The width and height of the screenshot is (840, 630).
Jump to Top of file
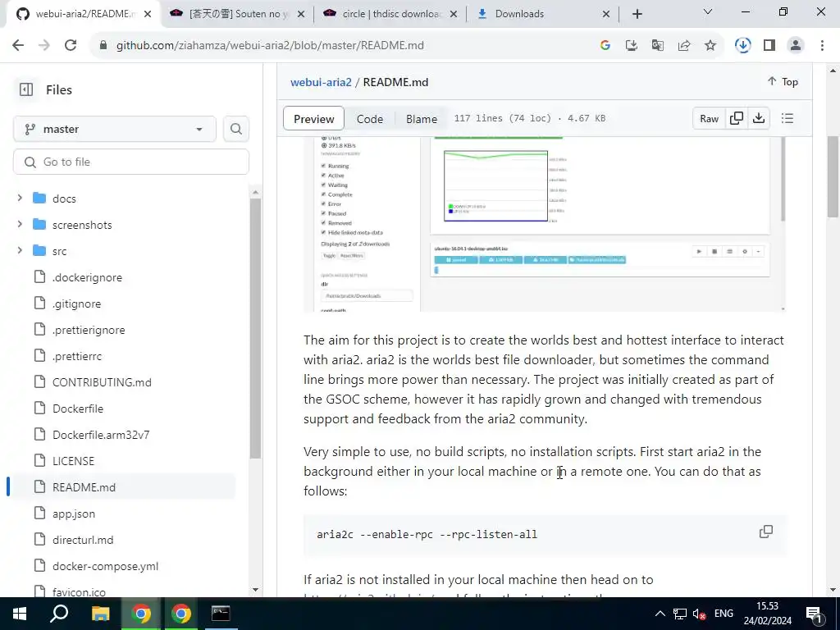pos(783,81)
